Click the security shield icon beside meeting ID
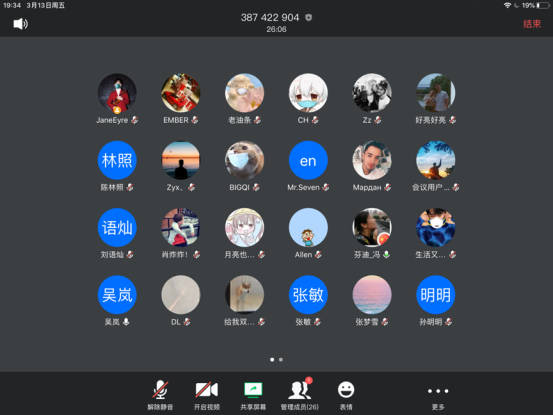 (x=309, y=18)
